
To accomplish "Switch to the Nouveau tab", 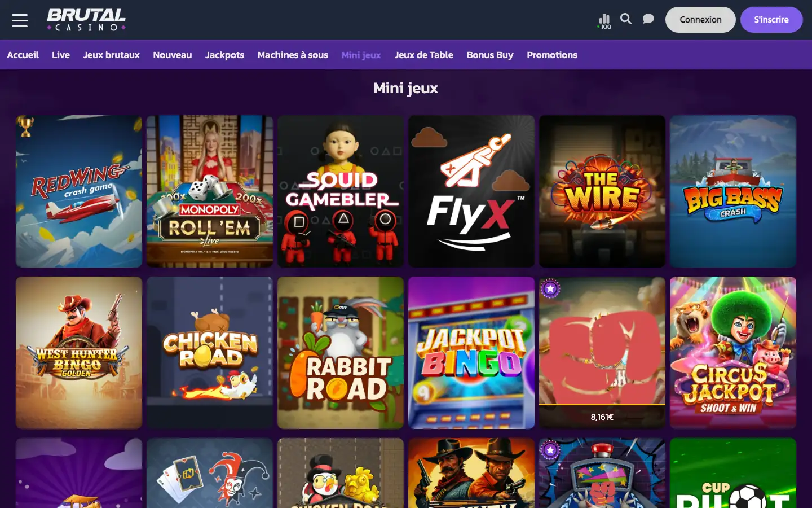I will (x=173, y=55).
